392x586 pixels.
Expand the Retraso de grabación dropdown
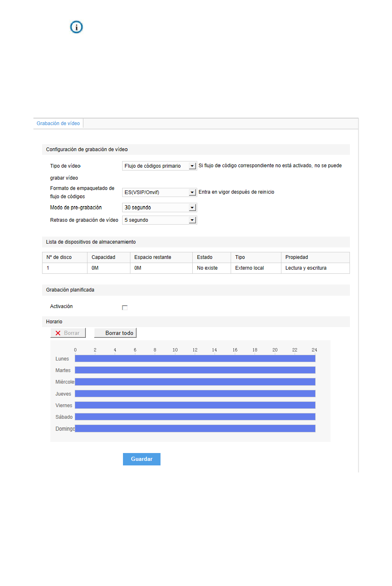point(192,220)
